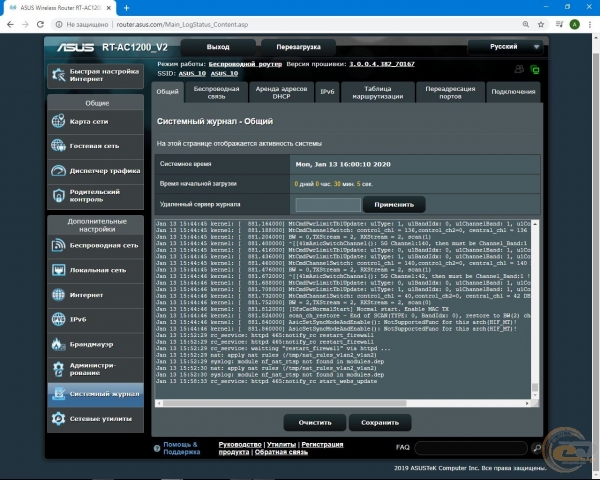Image resolution: width=600 pixels, height=480 pixels.
Task: Open firmware version 3.0.0.4.382_70167 link
Action: pos(382,64)
